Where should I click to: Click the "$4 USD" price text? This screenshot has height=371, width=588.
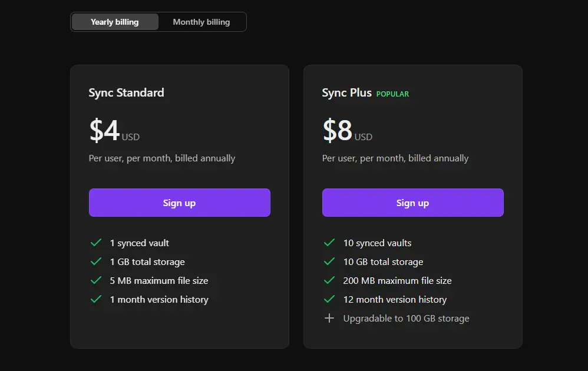115,131
